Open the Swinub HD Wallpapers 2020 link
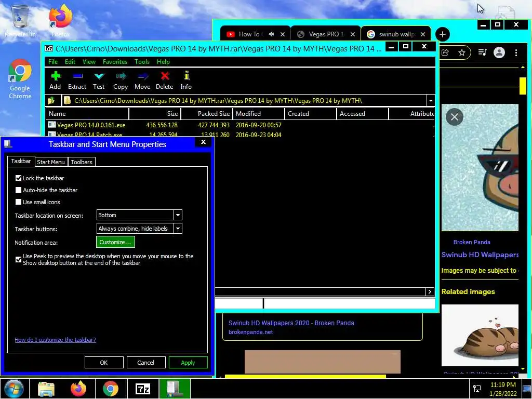The width and height of the screenshot is (532, 399). (x=291, y=323)
